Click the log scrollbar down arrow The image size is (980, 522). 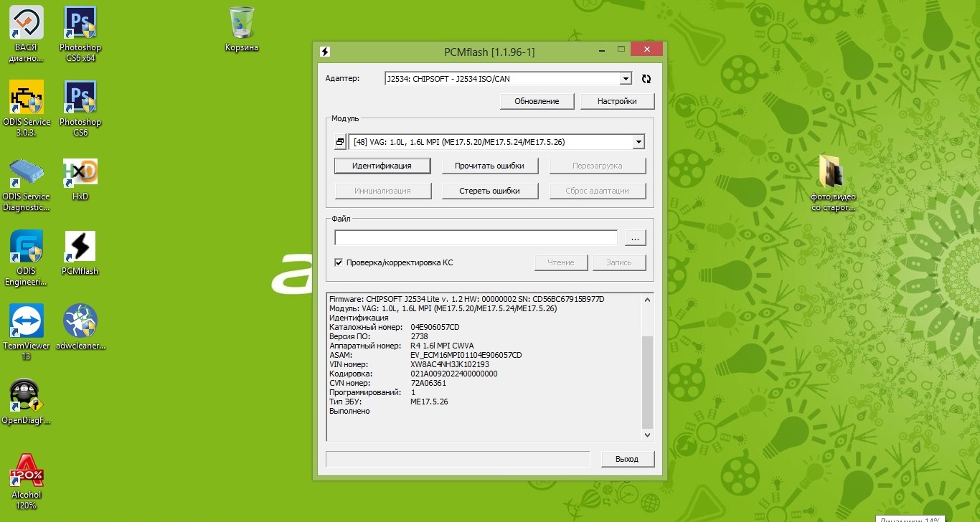click(x=648, y=435)
